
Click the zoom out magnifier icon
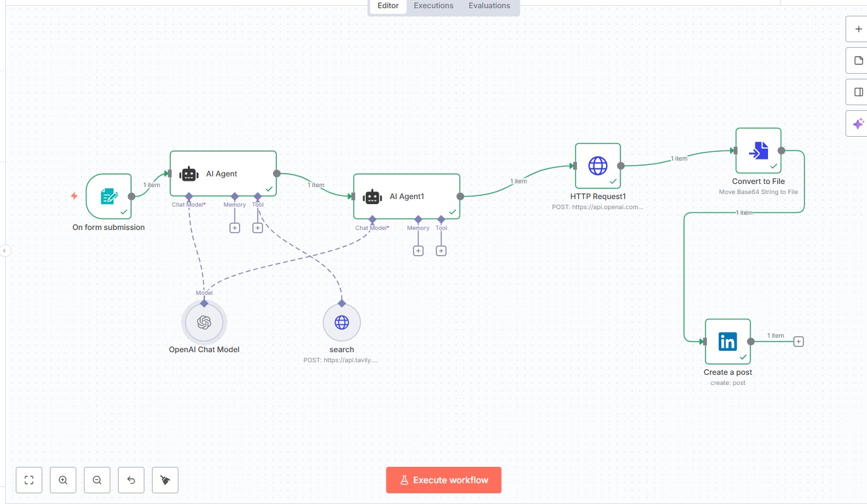[97, 480]
